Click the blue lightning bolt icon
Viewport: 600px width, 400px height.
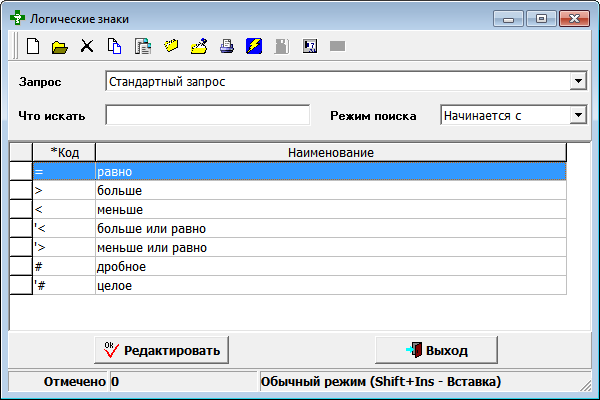tap(254, 46)
